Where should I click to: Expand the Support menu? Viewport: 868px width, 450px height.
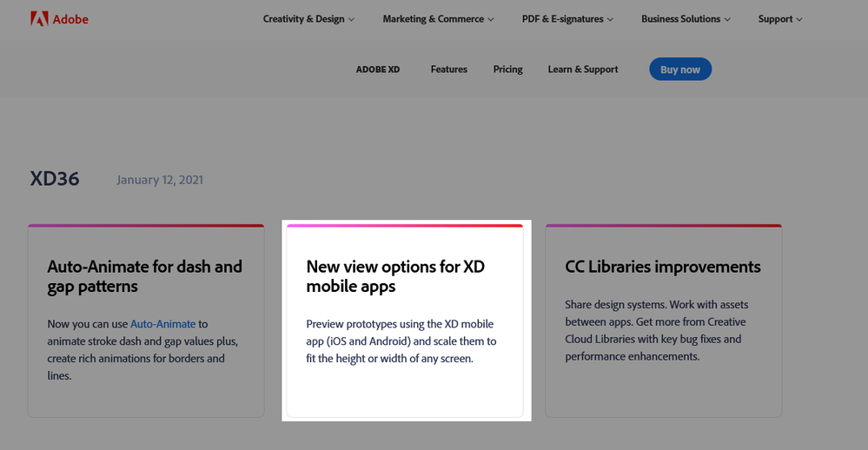(x=780, y=19)
